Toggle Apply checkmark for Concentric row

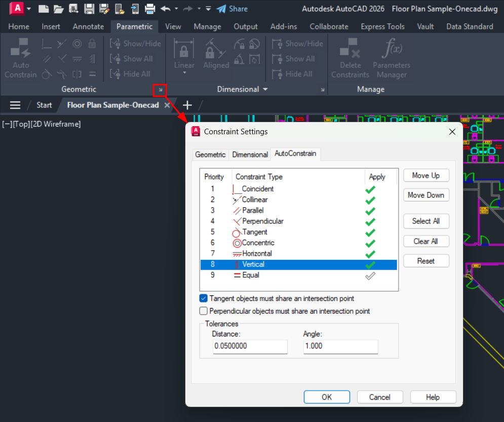click(x=370, y=243)
